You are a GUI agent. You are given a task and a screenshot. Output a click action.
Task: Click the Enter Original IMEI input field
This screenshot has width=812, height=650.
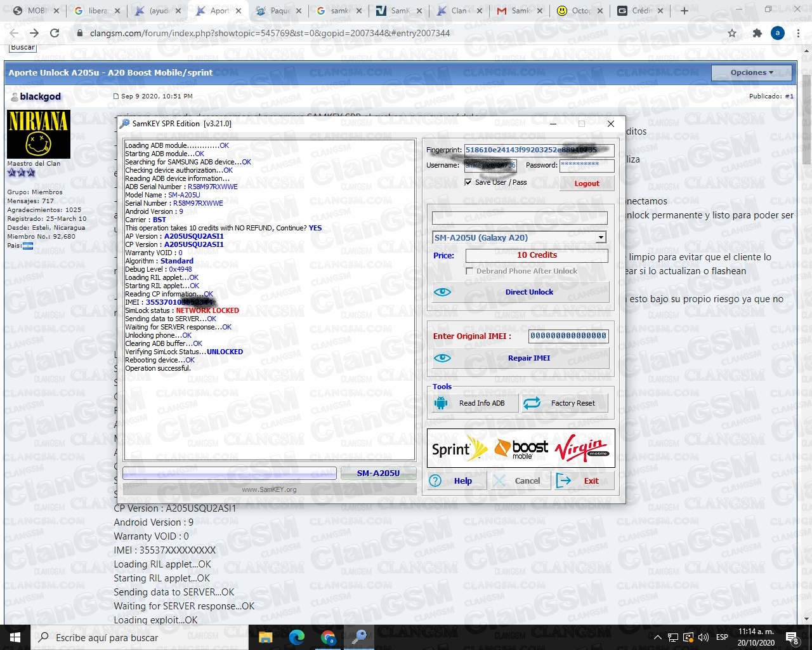(x=568, y=336)
